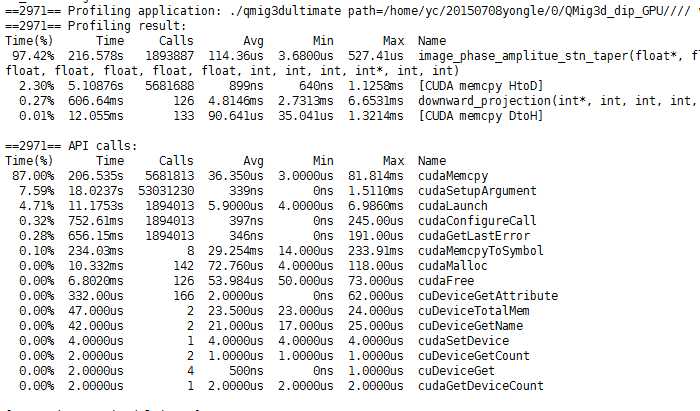
Task: Click the 97.42% time value
Action: 26,58
